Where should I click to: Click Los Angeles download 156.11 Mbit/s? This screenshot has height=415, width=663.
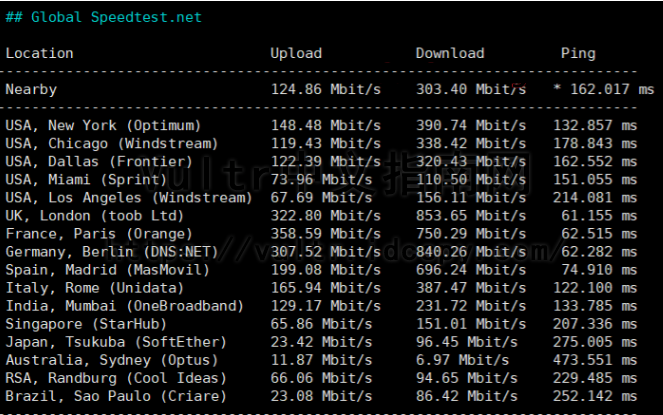(x=471, y=198)
